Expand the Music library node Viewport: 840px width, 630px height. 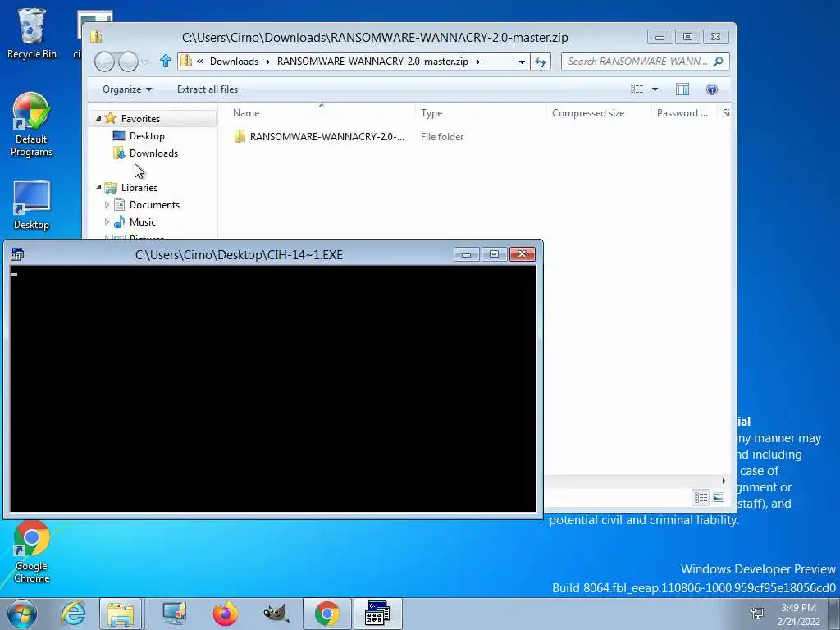click(107, 221)
